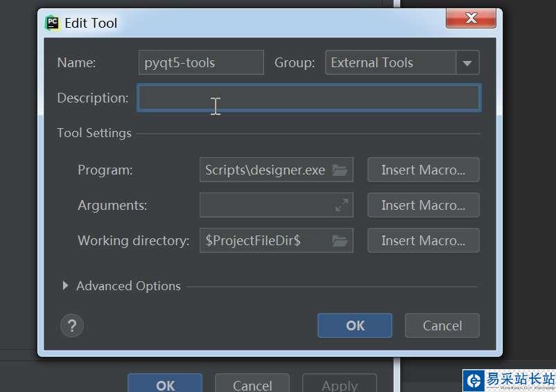
Task: Confirm the Edit Tool dialog with OK
Action: tap(355, 326)
